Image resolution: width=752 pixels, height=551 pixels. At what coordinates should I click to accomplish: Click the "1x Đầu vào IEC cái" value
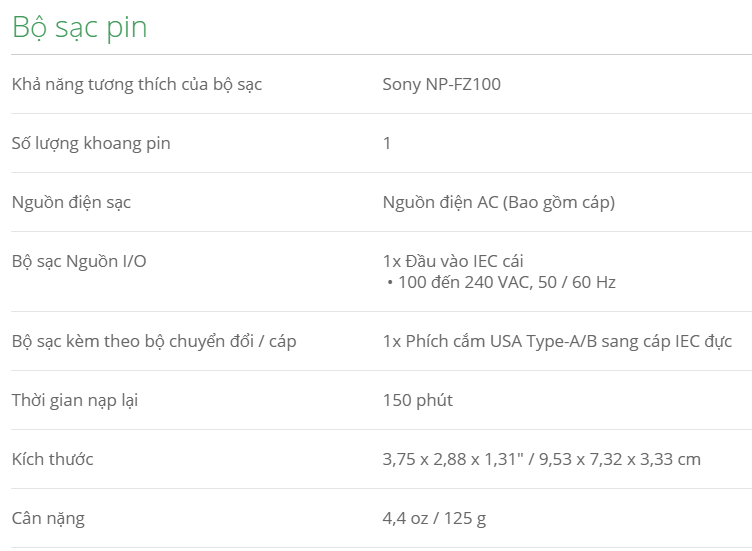454,261
